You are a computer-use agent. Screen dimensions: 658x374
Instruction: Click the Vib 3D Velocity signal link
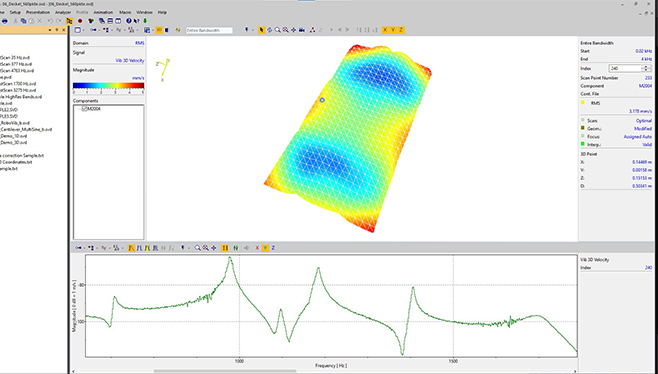[x=130, y=61]
